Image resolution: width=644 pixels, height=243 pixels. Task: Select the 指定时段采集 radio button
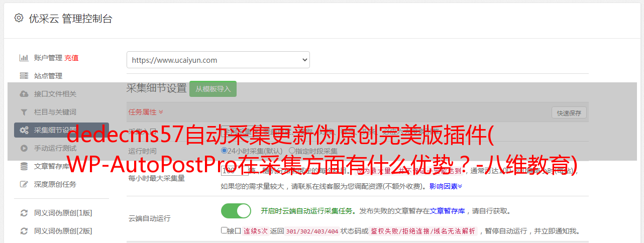click(292, 151)
